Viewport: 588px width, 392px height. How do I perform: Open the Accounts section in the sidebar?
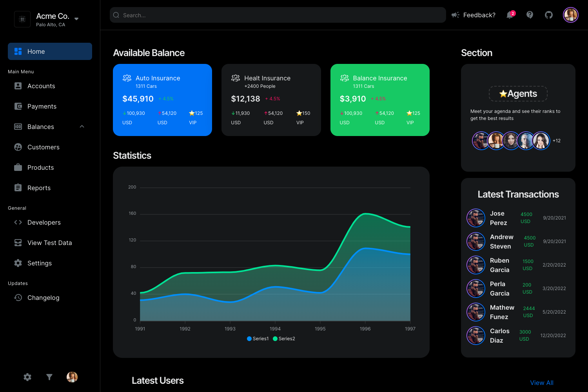tap(41, 86)
